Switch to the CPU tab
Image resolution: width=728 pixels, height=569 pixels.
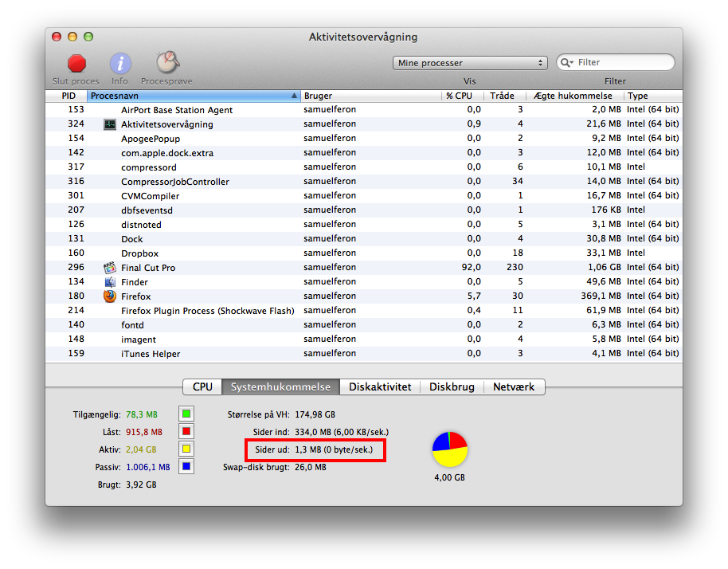click(202, 387)
